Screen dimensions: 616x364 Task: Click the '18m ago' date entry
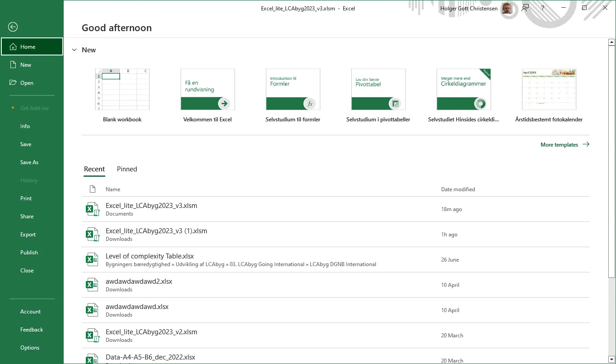[452, 209]
